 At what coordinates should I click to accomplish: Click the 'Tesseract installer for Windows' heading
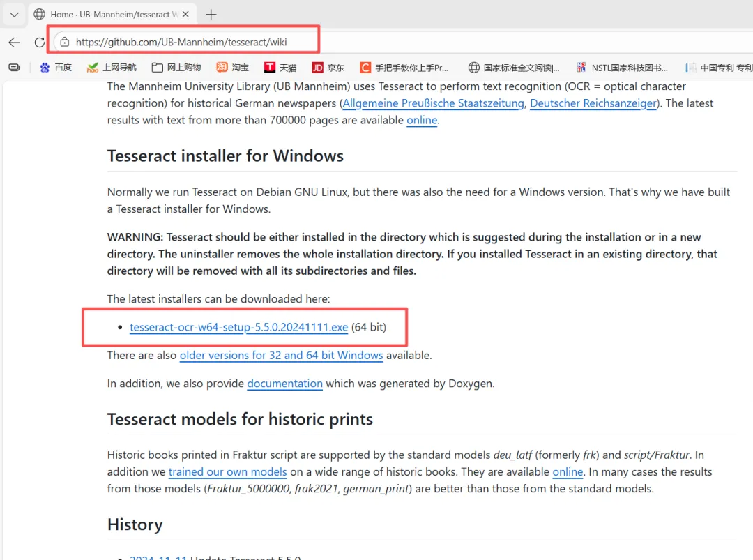tap(225, 156)
